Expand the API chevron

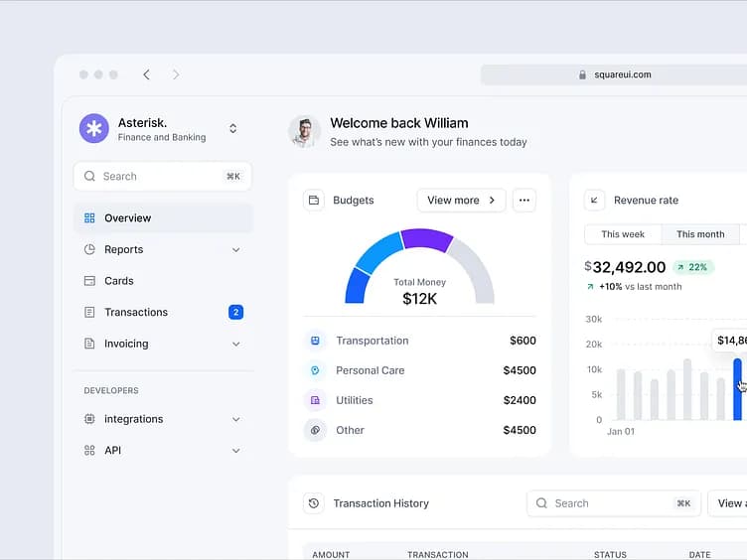pos(235,451)
